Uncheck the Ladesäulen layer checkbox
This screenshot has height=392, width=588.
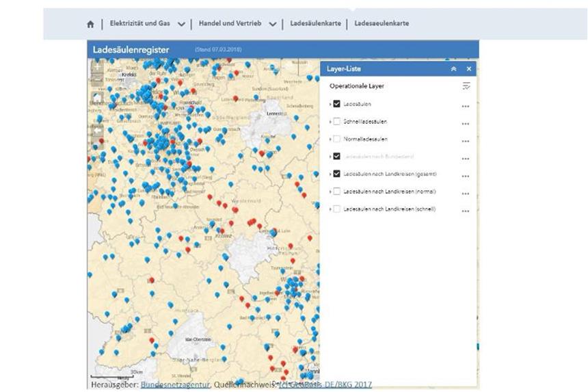(x=337, y=104)
